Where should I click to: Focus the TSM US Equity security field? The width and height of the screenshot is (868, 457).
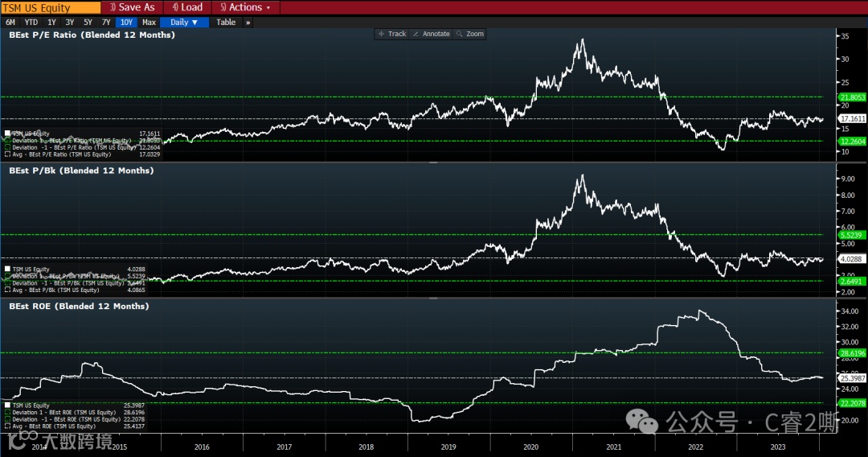tap(51, 7)
